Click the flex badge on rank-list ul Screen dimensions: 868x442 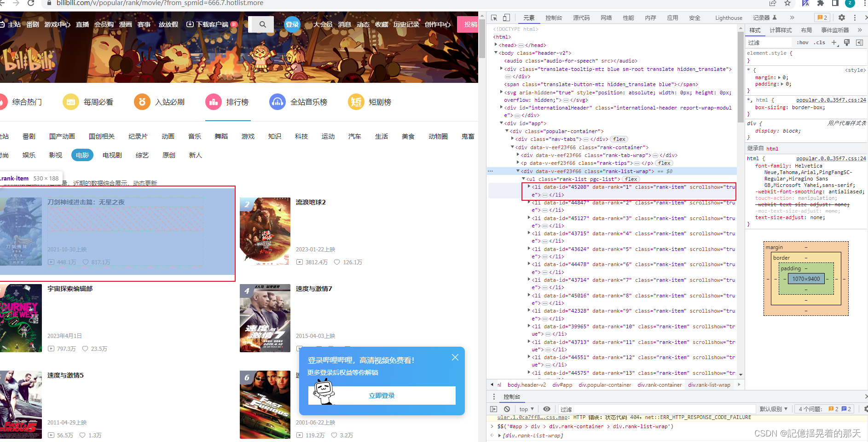click(631, 179)
